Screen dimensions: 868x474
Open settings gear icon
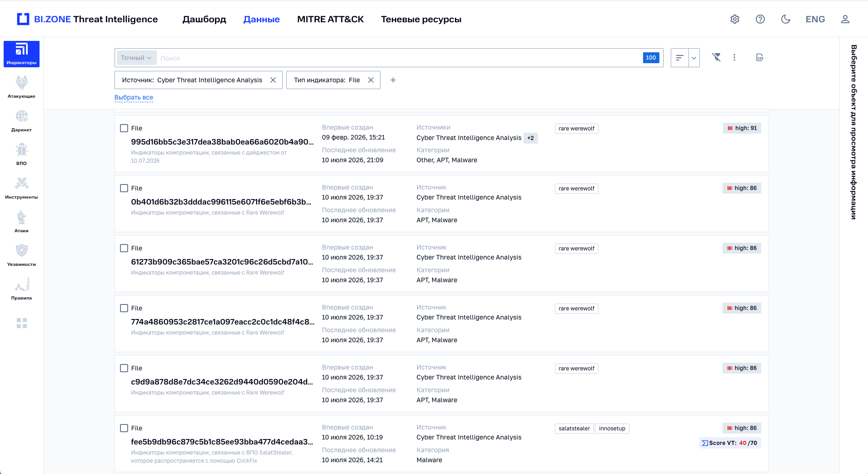735,19
